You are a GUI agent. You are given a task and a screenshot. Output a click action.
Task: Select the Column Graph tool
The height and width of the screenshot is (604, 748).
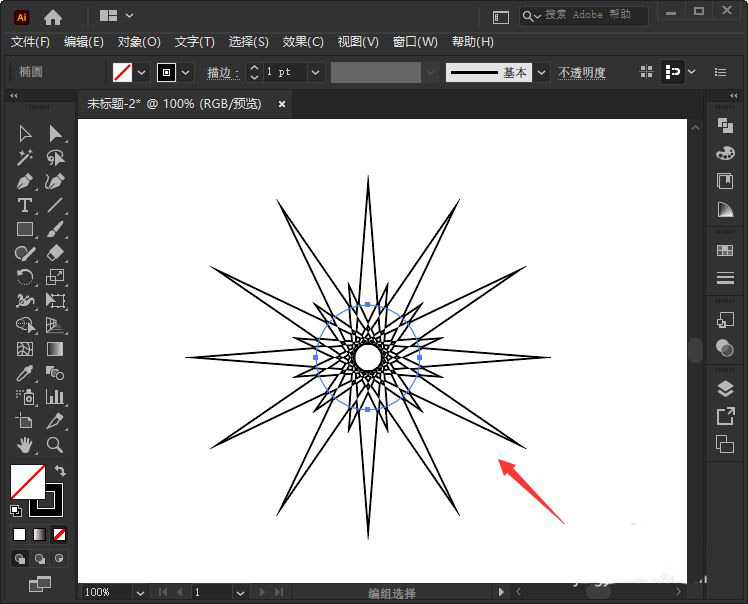[x=55, y=397]
